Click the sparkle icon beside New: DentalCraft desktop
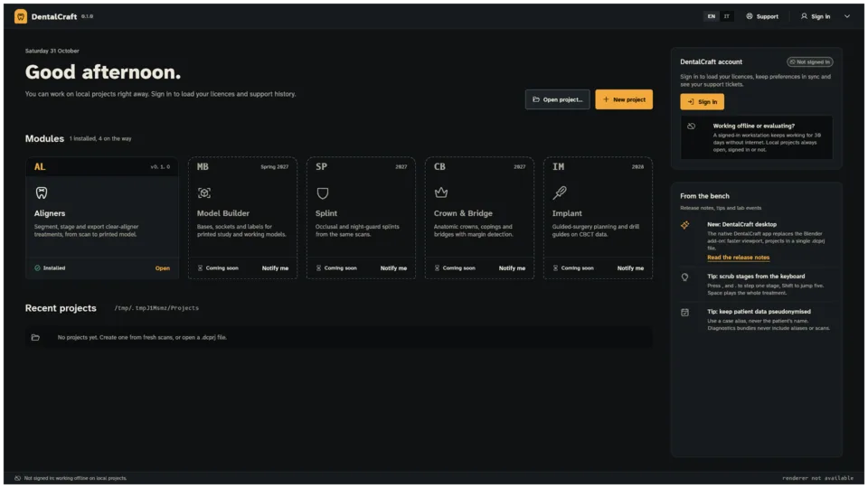Image resolution: width=868 pixels, height=488 pixels. [x=684, y=225]
